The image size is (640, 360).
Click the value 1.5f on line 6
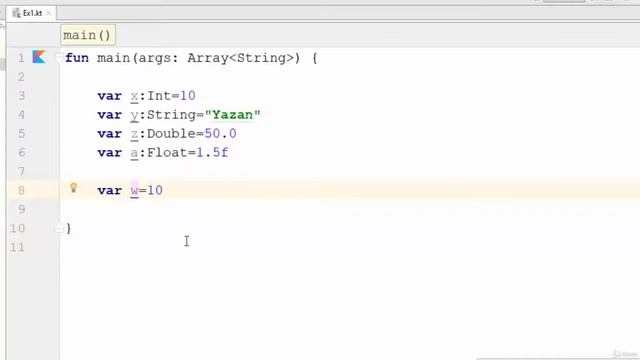(x=212, y=153)
